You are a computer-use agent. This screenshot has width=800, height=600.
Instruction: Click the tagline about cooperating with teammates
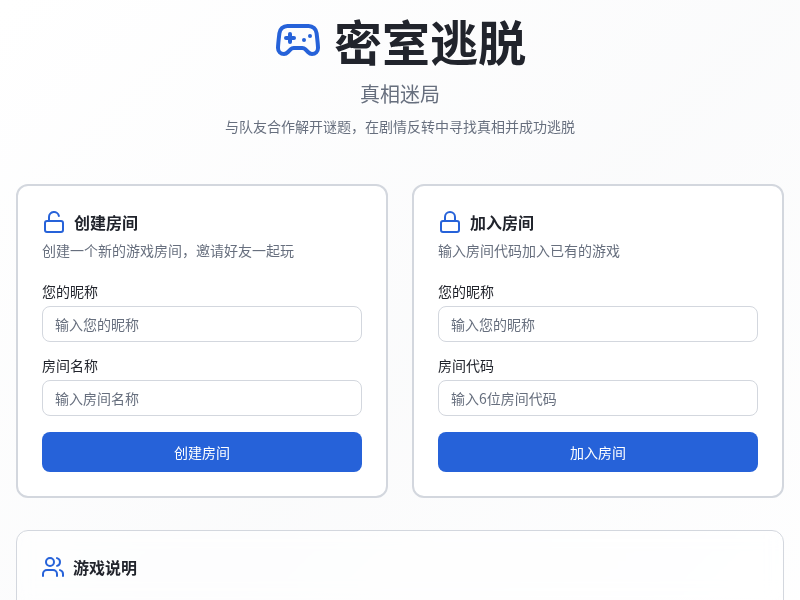[x=400, y=128]
